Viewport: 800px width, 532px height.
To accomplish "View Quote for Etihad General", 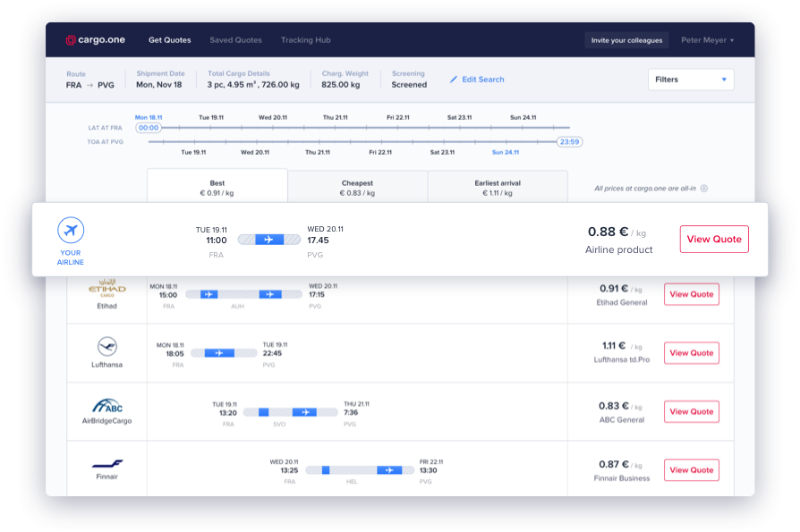I will tap(692, 294).
